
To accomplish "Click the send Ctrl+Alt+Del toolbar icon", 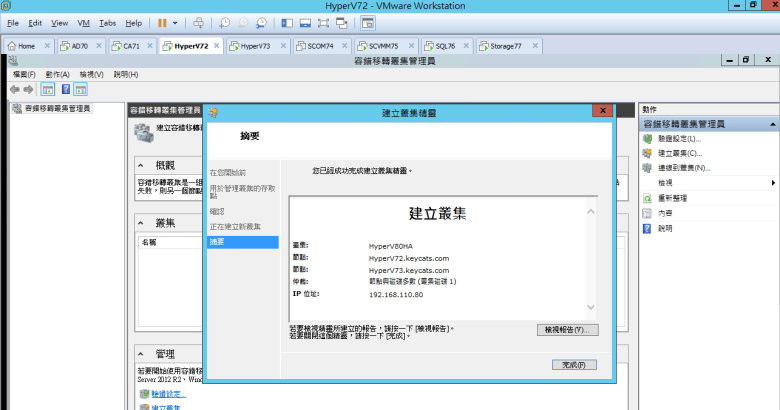I will pos(198,22).
